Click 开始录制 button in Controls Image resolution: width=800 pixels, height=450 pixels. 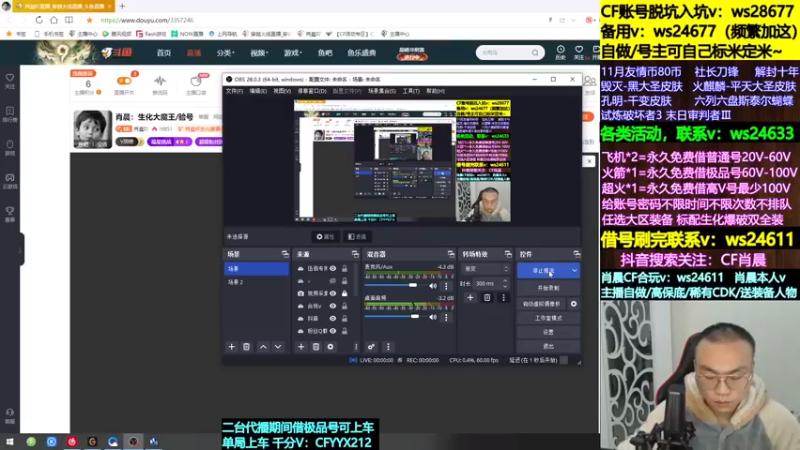(548, 288)
